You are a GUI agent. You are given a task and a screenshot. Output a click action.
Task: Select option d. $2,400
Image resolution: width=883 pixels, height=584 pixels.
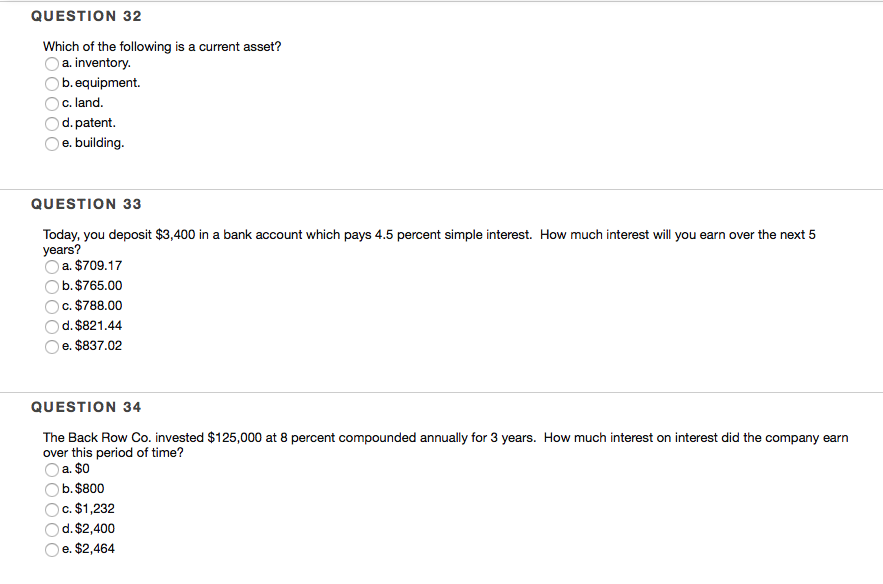52,529
